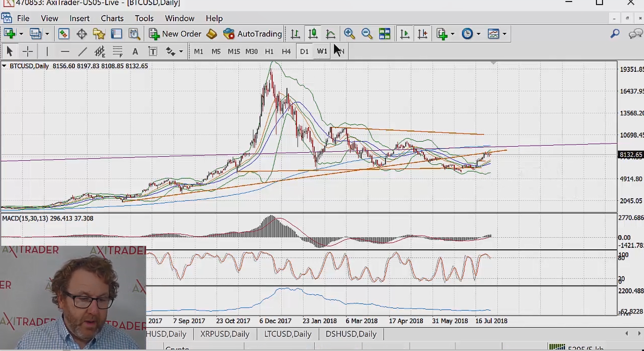Open the Tools menu
Viewport: 644px width, 351px height.
pyautogui.click(x=144, y=18)
